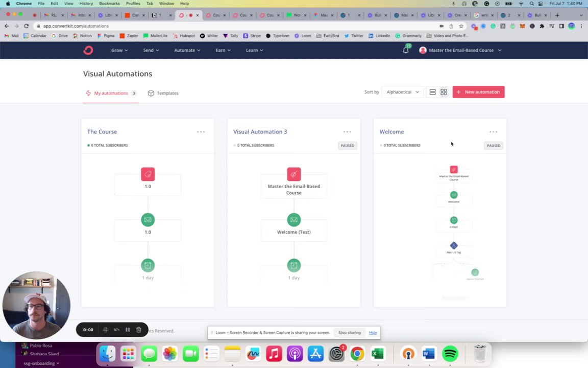
Task: Open the Welcome automation title
Action: [391, 132]
